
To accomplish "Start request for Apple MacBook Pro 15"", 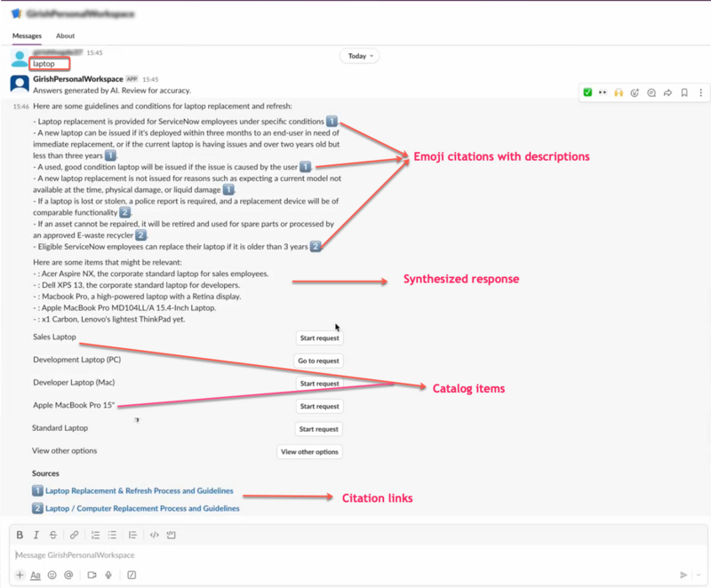I will click(x=319, y=406).
